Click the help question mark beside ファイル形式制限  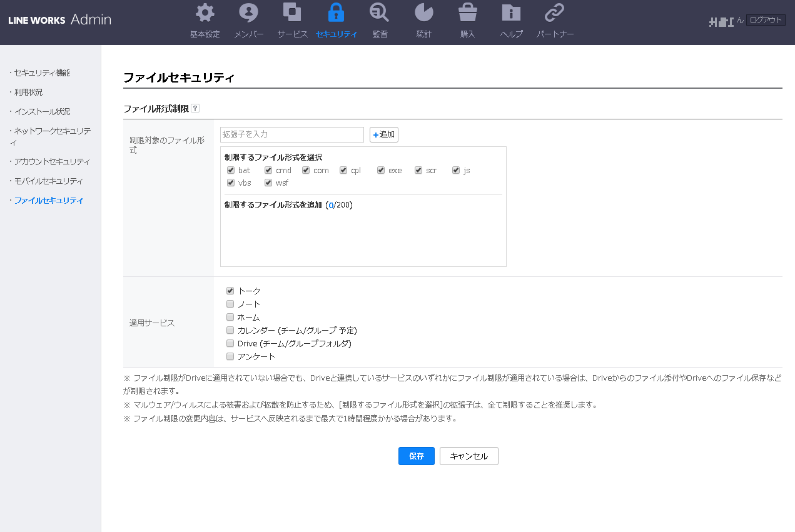point(195,108)
